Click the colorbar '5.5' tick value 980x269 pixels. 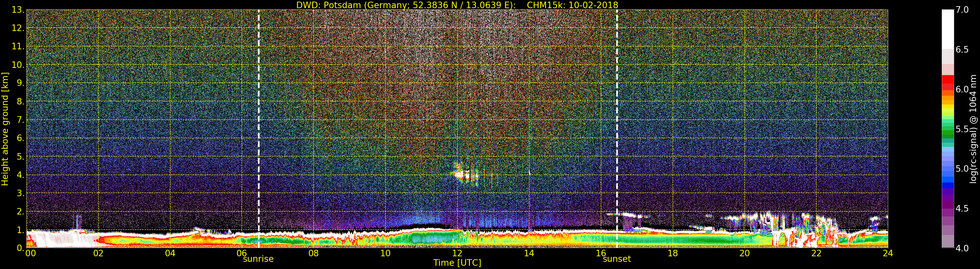pos(962,129)
